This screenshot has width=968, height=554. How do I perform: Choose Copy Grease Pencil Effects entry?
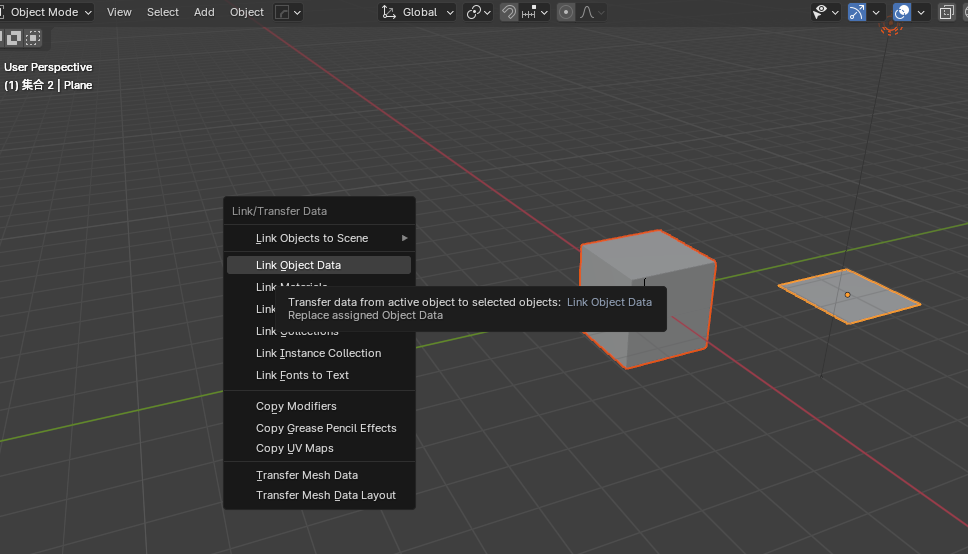319,428
